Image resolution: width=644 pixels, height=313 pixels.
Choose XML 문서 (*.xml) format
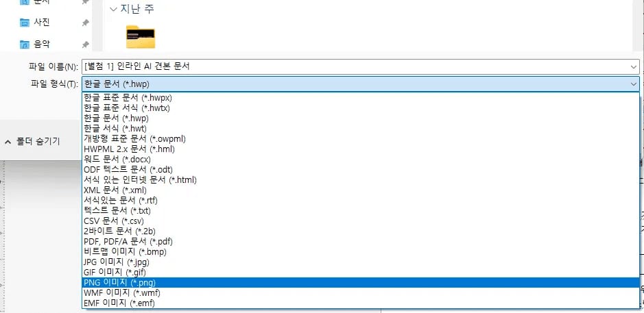coord(361,190)
